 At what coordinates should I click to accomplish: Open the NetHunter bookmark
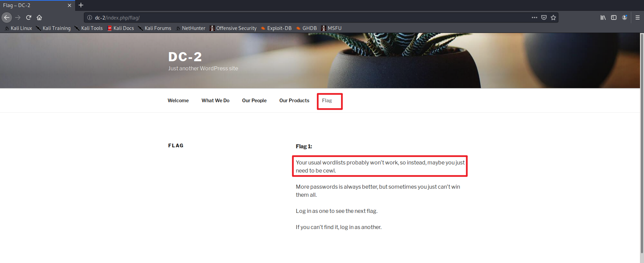(190, 28)
